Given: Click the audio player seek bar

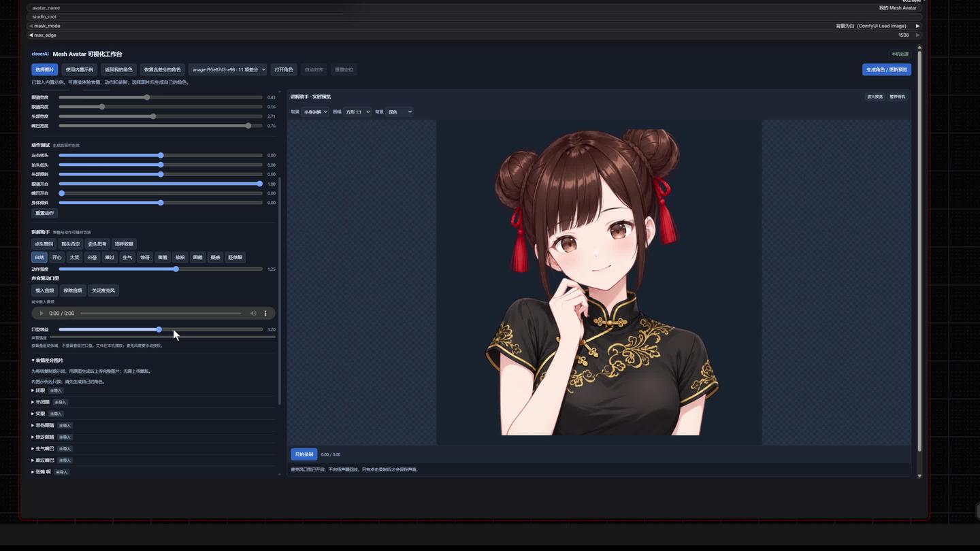Looking at the screenshot, I should click(x=161, y=314).
